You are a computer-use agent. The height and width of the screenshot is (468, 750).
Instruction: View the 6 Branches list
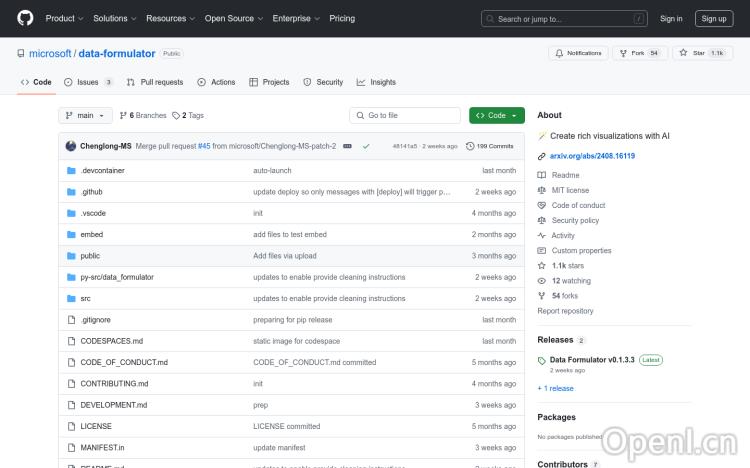[x=143, y=115]
